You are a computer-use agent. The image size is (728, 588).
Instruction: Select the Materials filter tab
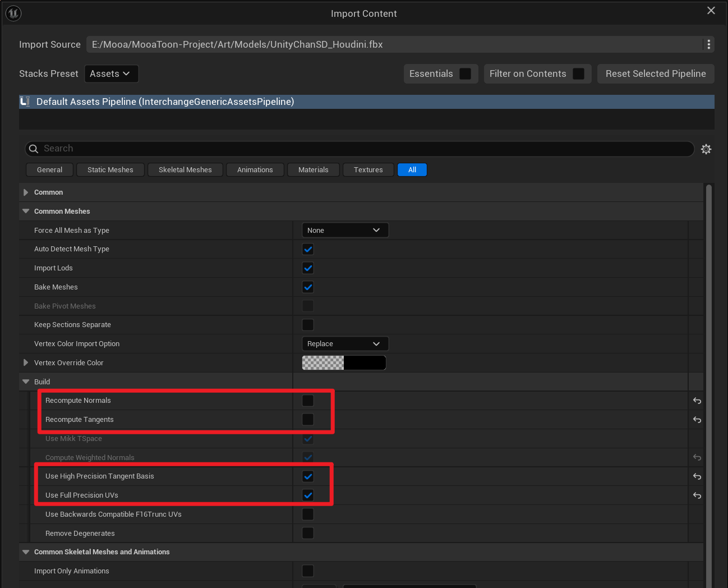[313, 170]
